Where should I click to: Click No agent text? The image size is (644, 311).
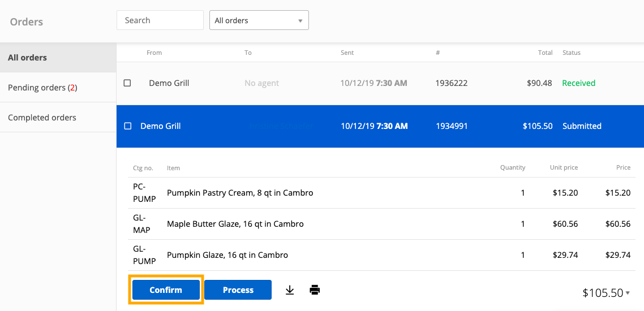[261, 83]
